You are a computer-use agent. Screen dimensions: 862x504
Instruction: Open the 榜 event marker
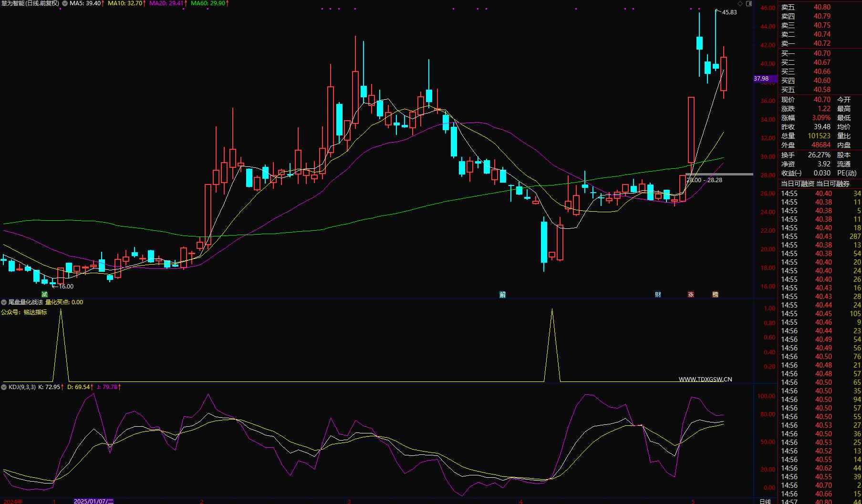(x=715, y=294)
